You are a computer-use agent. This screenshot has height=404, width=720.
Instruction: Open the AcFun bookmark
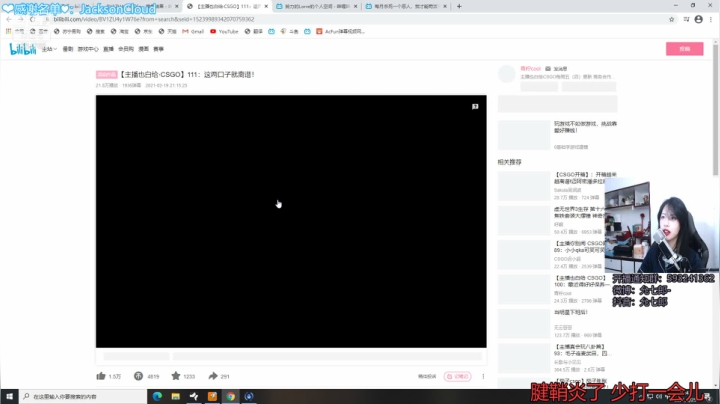click(341, 31)
